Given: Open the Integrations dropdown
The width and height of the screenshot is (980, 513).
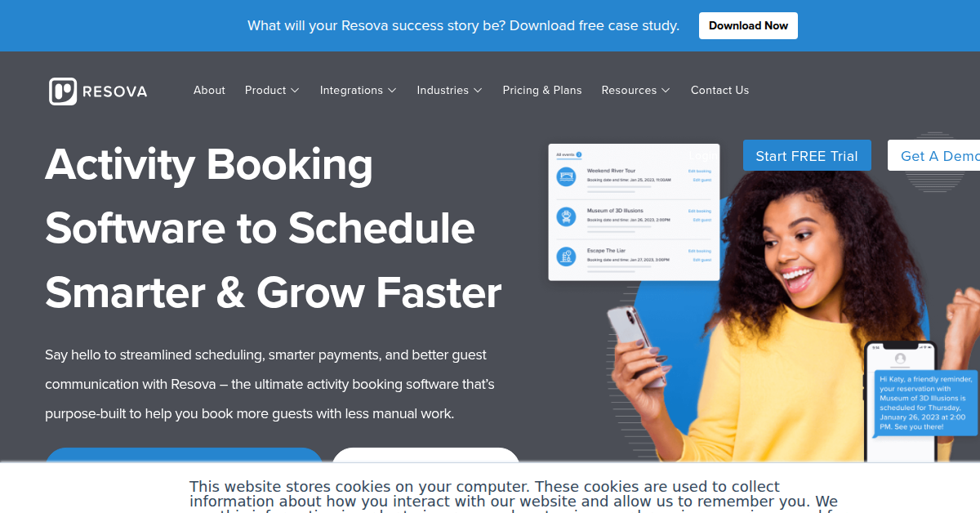Looking at the screenshot, I should coord(358,91).
